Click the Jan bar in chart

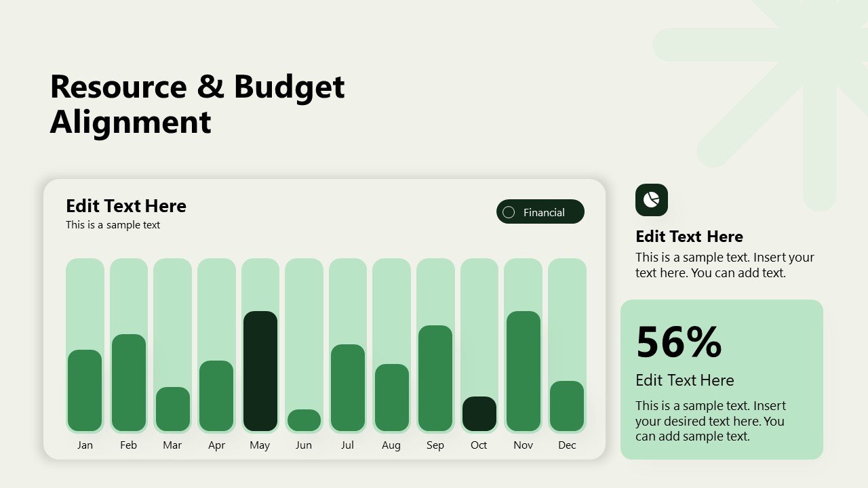pyautogui.click(x=85, y=390)
